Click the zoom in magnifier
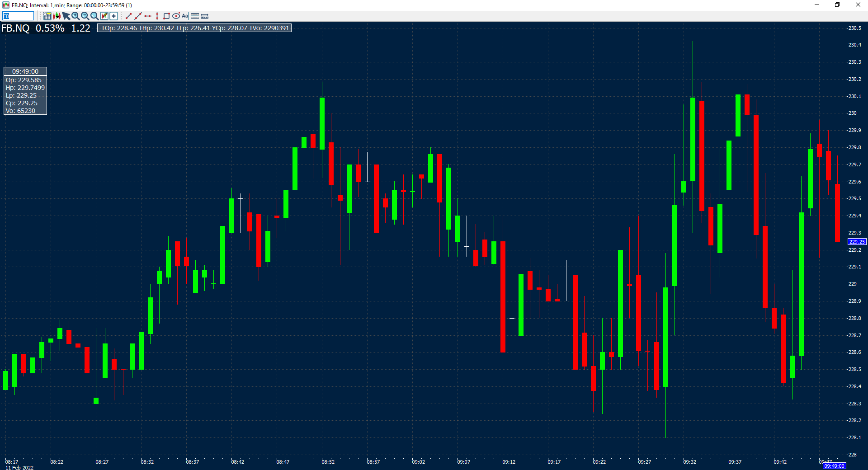This screenshot has height=470, width=868. click(x=75, y=16)
